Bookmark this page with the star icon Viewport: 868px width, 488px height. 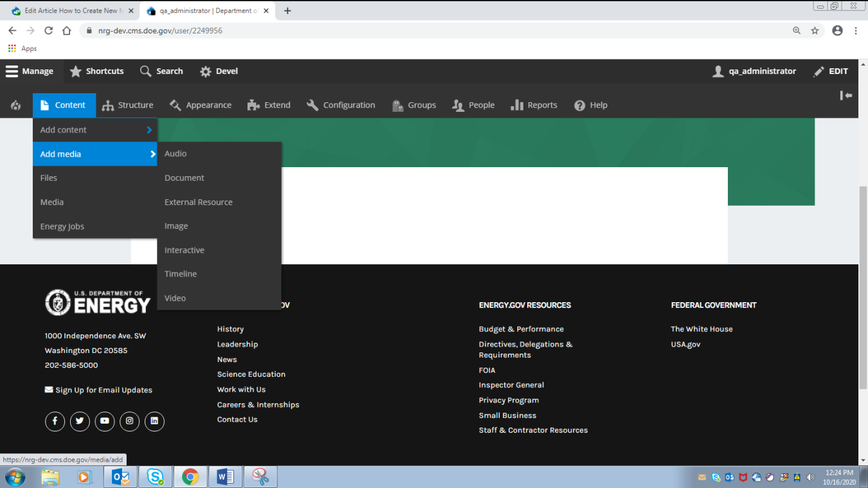(815, 30)
